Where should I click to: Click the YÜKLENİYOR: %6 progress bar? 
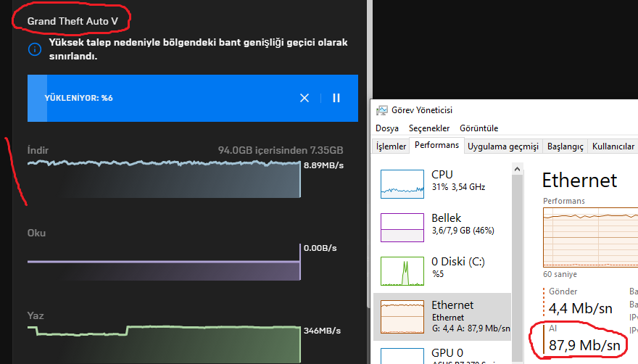(x=193, y=98)
